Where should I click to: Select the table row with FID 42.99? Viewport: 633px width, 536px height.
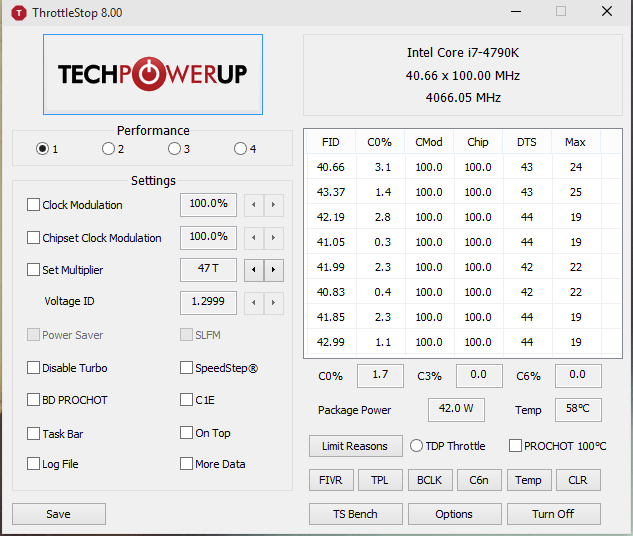pos(463,342)
